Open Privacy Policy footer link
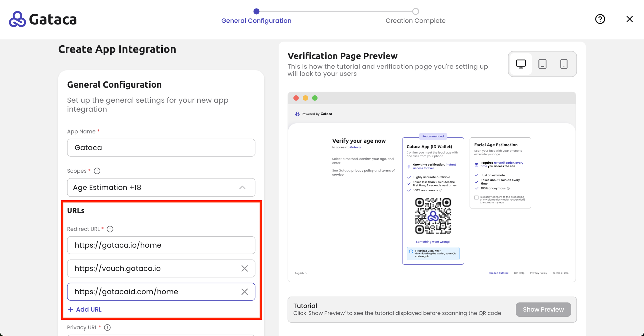 pos(538,273)
